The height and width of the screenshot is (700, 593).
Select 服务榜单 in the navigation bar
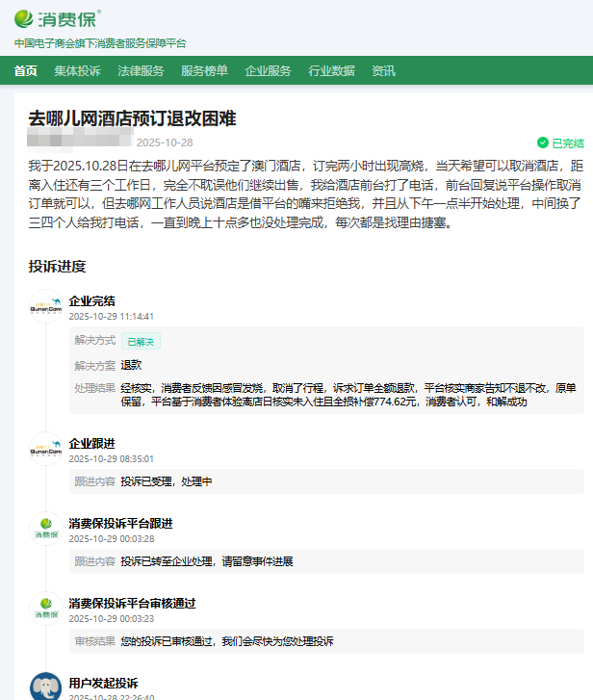point(204,71)
